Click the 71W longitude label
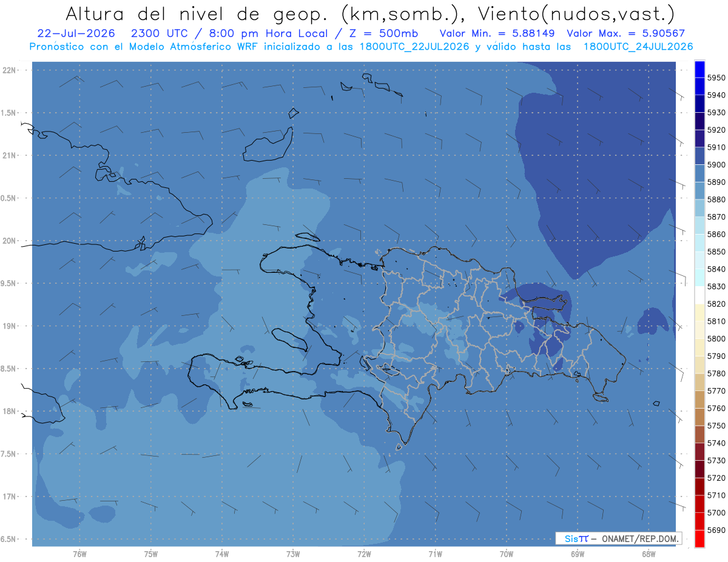Viewport: 728px width, 562px height. tap(435, 554)
